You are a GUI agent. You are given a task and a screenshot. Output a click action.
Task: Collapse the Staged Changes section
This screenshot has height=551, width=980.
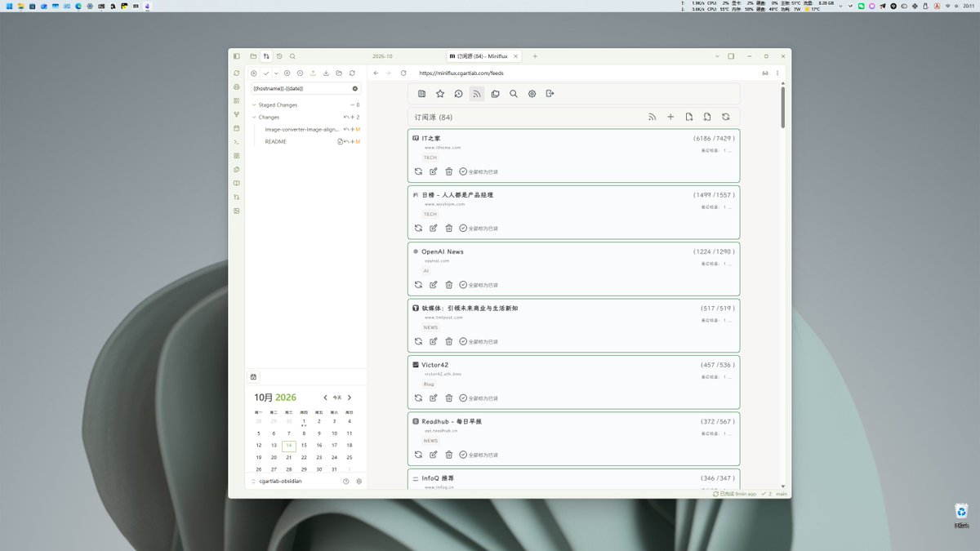277,105
